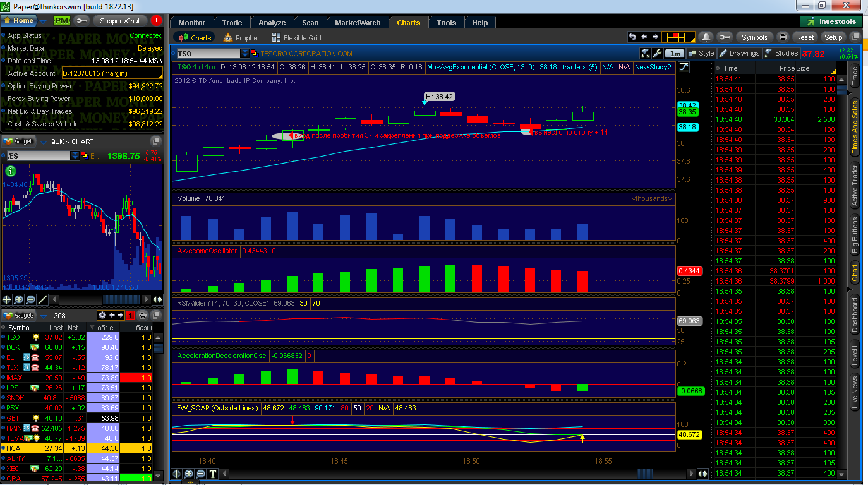The width and height of the screenshot is (868, 485).
Task: Expand the /ES symbol dropdown in Quick Chart
Action: pos(75,156)
